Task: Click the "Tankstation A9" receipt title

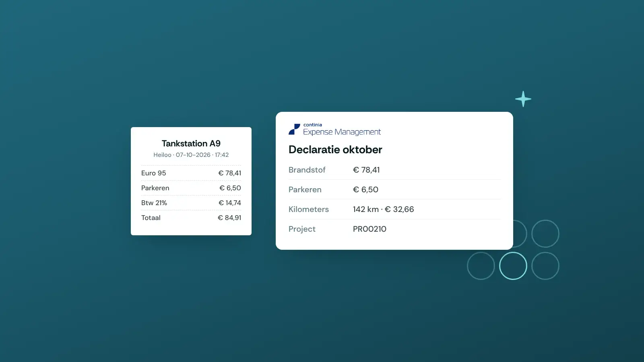Action: 191,144
